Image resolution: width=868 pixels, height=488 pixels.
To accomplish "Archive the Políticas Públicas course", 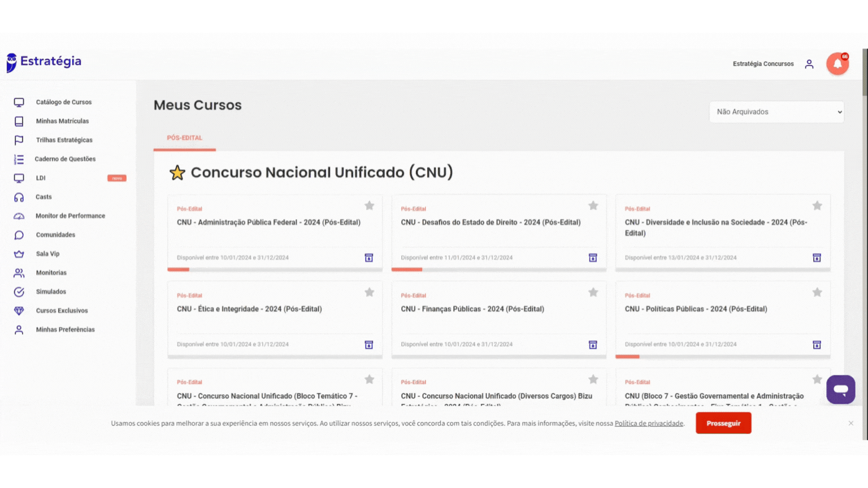I will pos(817,345).
